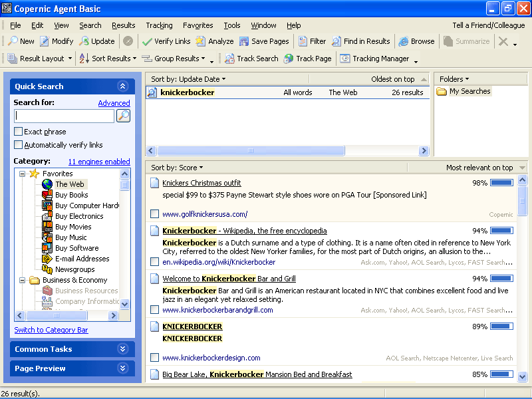This screenshot has height=399, width=532.
Task: Click the category tree horizontal scrollbar thumb
Action: (57, 315)
